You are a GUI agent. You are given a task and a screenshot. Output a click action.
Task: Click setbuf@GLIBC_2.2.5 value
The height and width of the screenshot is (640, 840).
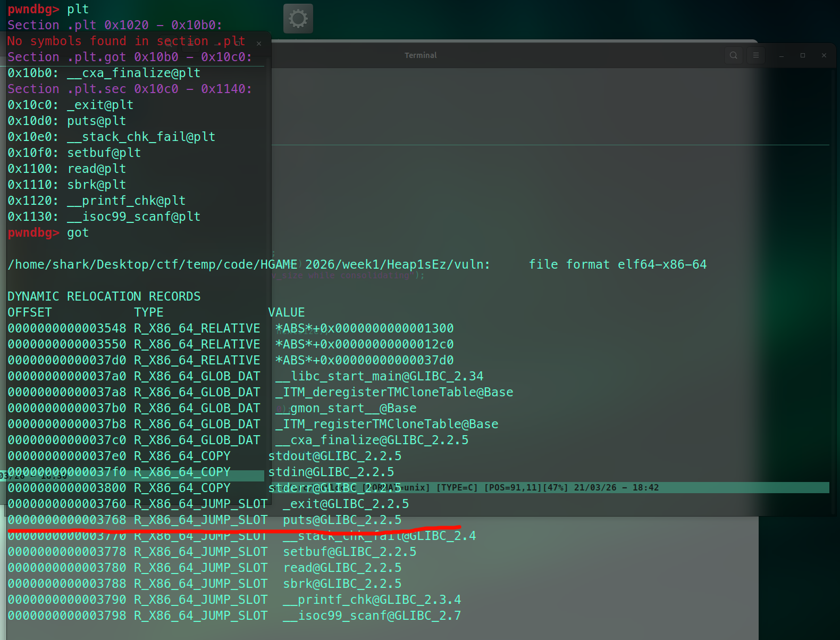pyautogui.click(x=349, y=552)
